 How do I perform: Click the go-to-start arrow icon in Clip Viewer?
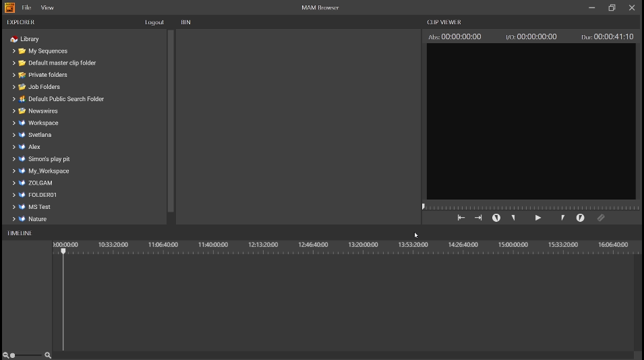point(461,218)
